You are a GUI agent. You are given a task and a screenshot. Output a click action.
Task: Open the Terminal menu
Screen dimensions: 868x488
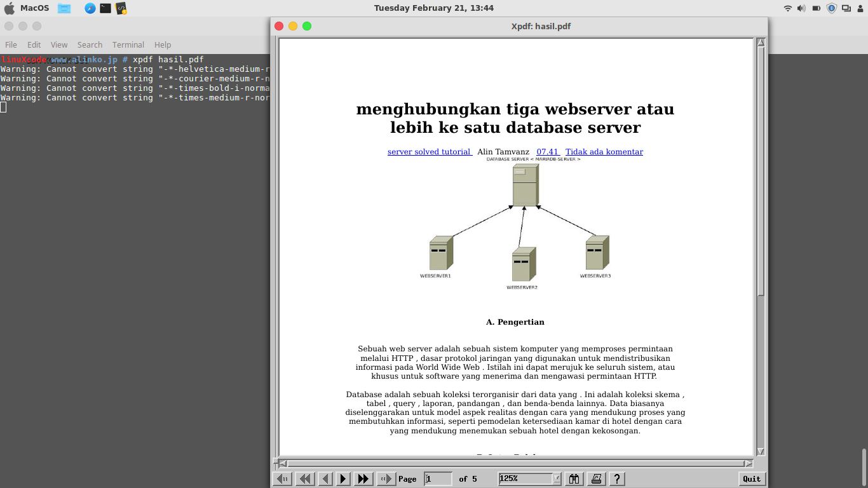[x=128, y=45]
